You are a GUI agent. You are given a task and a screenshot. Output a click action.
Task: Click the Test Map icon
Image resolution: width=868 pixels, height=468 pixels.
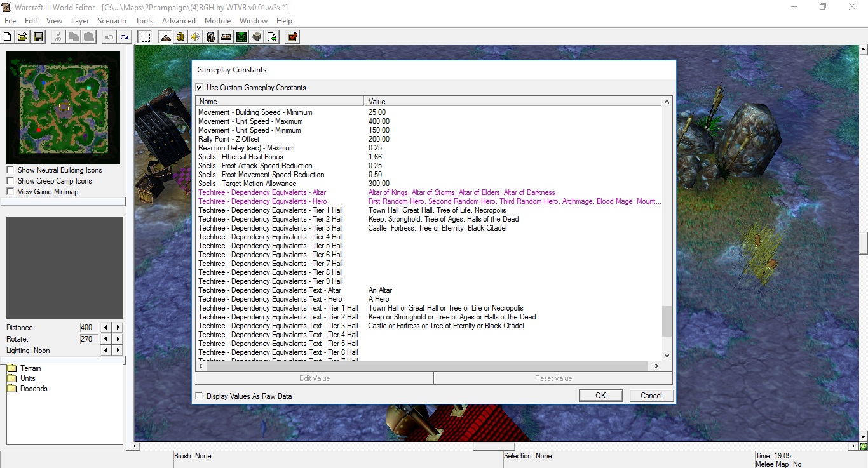coord(292,37)
